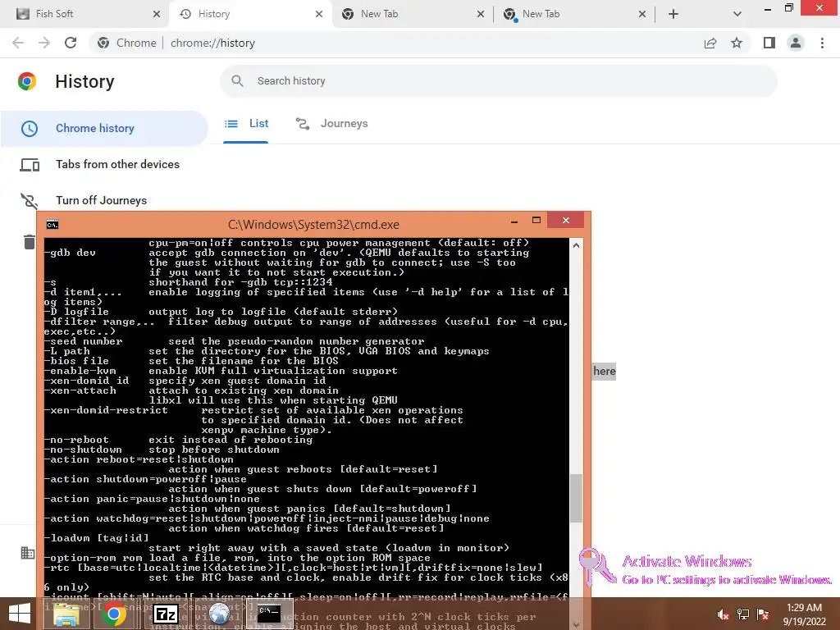
Task: Minimize the cmd.exe window
Action: [514, 221]
